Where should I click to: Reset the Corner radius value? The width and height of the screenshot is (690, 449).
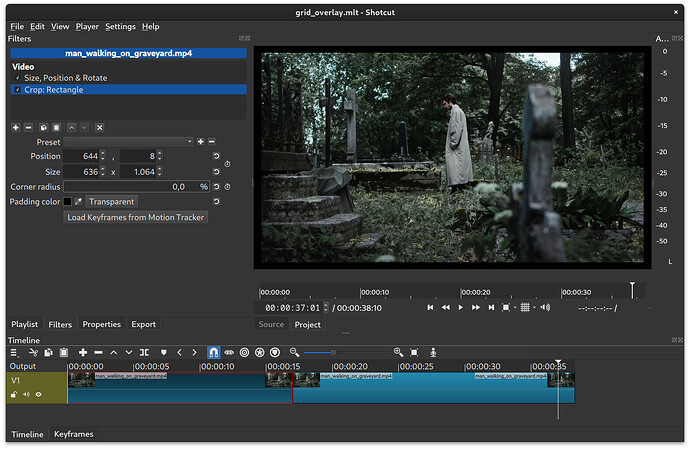coord(216,187)
